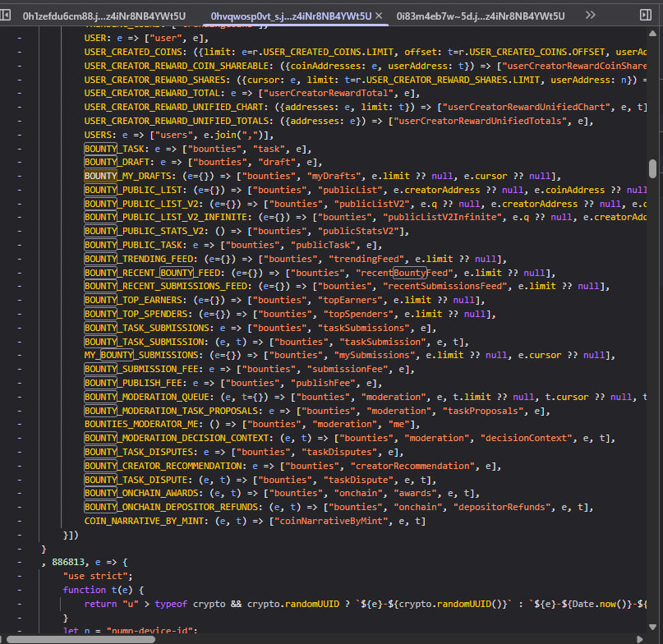The width and height of the screenshot is (663, 644).
Task: Toggle the file navigator sidebar icon
Action: click(6, 16)
